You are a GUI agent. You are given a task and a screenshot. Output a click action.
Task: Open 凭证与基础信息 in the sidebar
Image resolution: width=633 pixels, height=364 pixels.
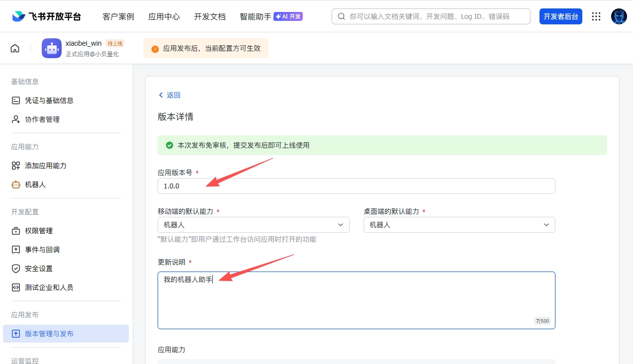(x=49, y=100)
